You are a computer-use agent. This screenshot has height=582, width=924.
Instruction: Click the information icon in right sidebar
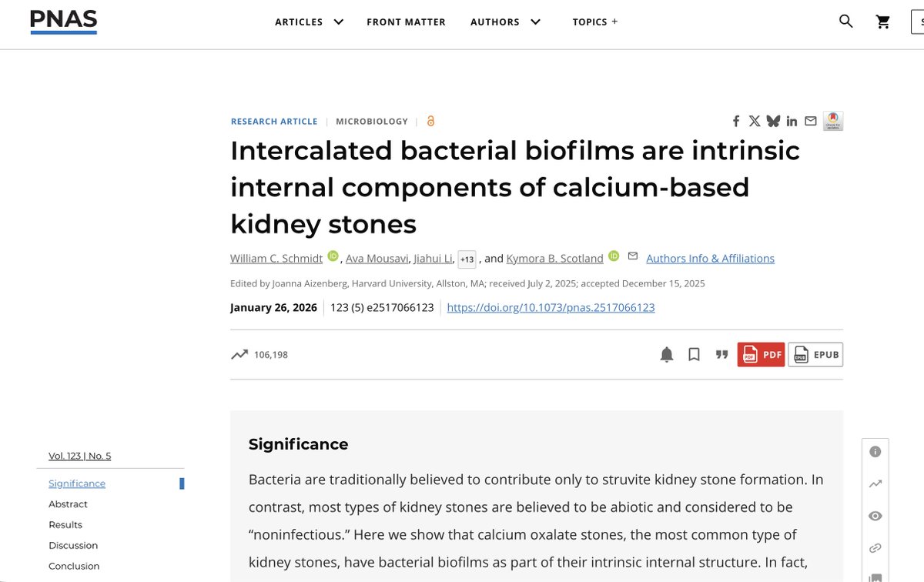click(875, 452)
